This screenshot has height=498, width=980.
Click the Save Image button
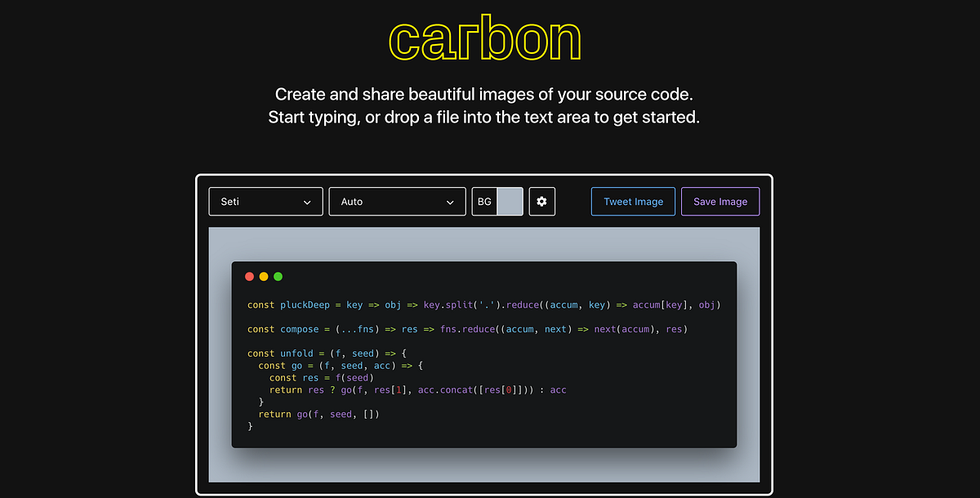720,201
